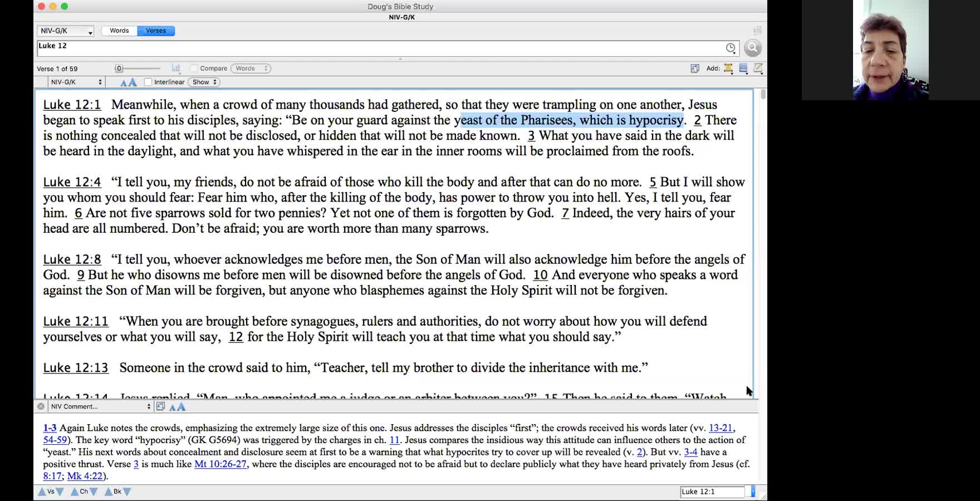Toggle the workspace library icon at top right

click(757, 31)
